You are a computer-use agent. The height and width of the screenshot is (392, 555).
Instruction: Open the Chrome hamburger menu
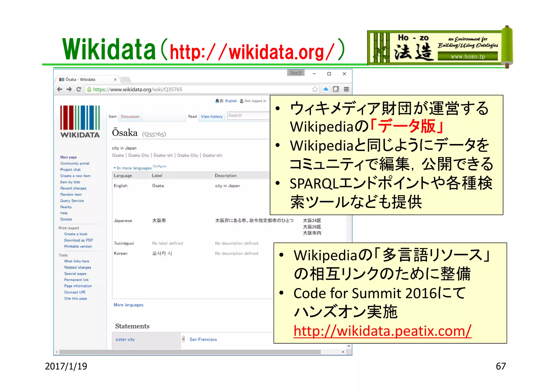[x=346, y=89]
